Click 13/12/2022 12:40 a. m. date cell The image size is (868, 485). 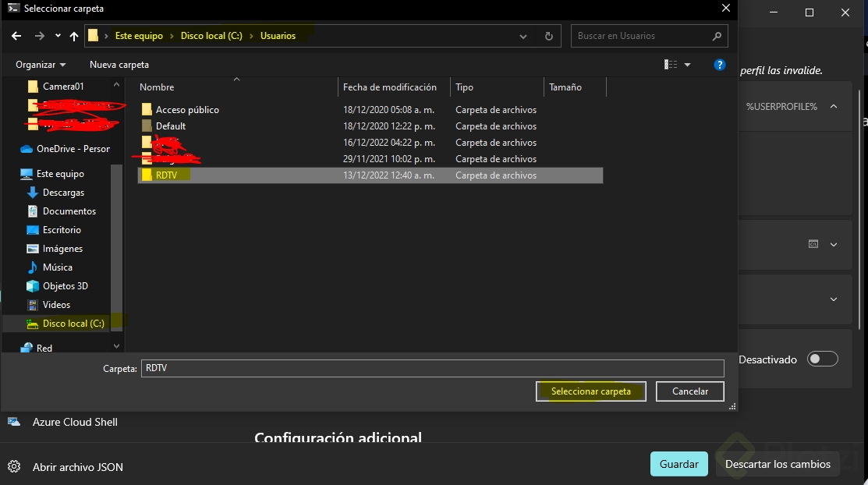click(x=388, y=175)
